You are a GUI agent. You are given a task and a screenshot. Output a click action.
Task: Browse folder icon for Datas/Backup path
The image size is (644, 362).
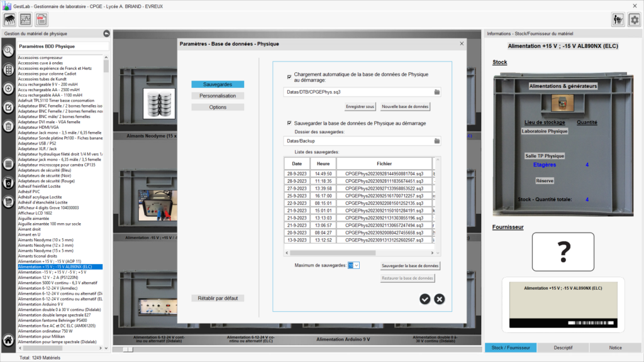[437, 141]
